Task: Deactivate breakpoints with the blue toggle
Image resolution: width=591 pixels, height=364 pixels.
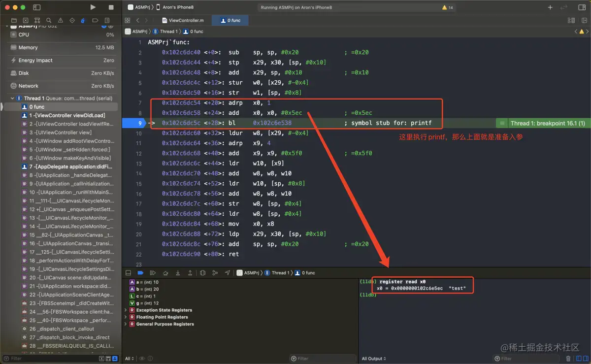Action: pos(140,272)
